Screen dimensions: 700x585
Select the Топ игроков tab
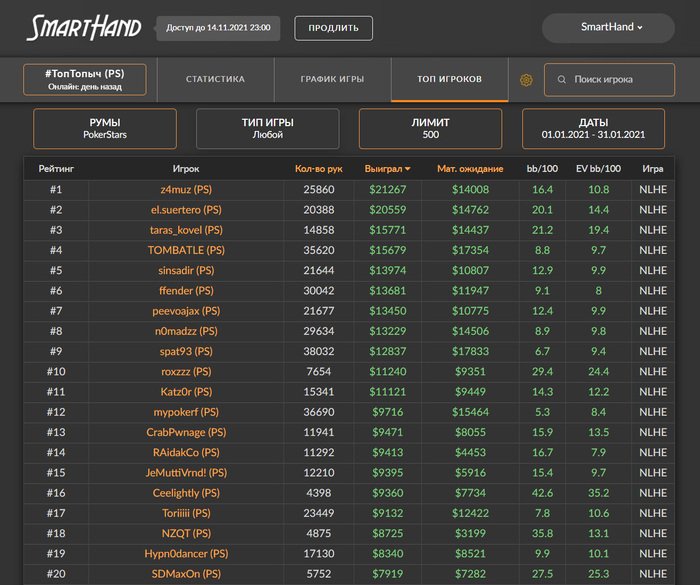(449, 79)
